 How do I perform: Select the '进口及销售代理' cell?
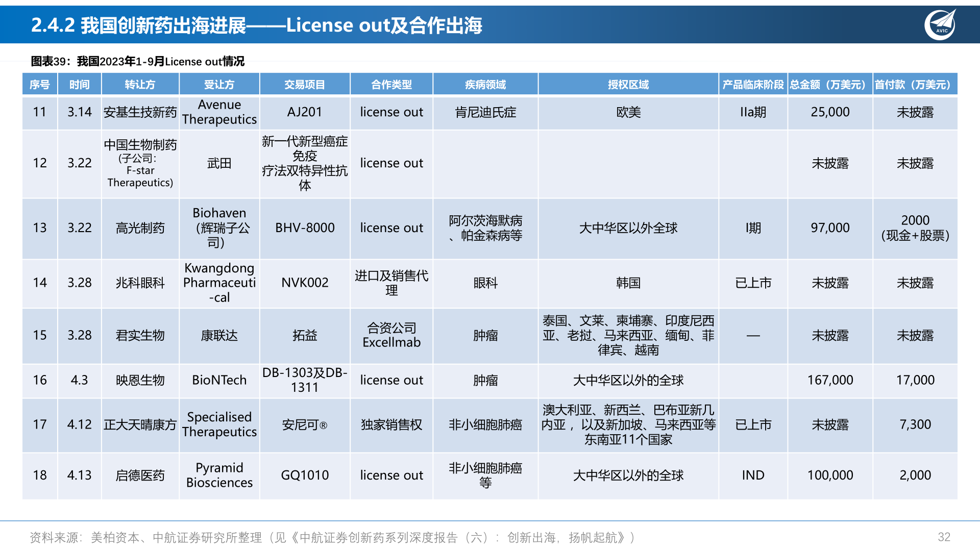[391, 283]
